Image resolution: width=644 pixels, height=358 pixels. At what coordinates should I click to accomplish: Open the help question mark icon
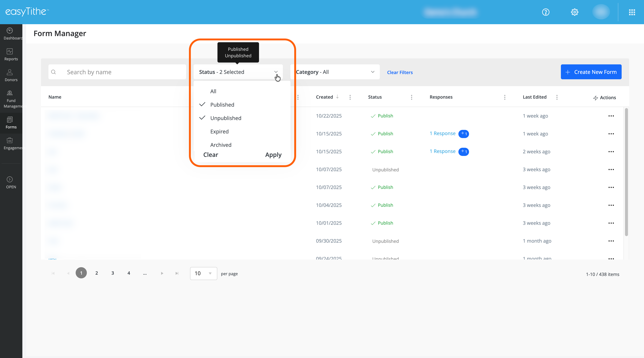point(545,12)
